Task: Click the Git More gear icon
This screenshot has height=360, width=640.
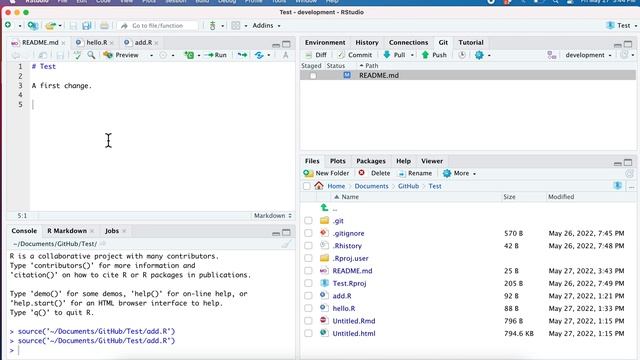Action: pos(479,55)
